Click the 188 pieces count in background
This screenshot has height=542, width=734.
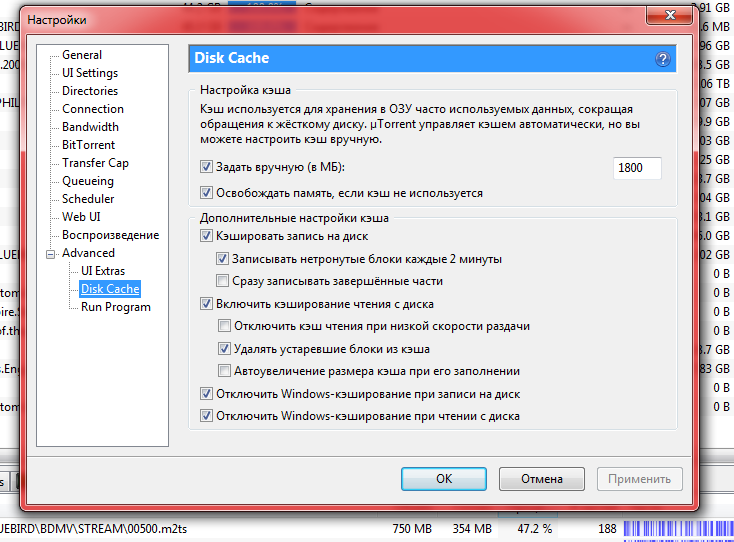[x=607, y=529]
